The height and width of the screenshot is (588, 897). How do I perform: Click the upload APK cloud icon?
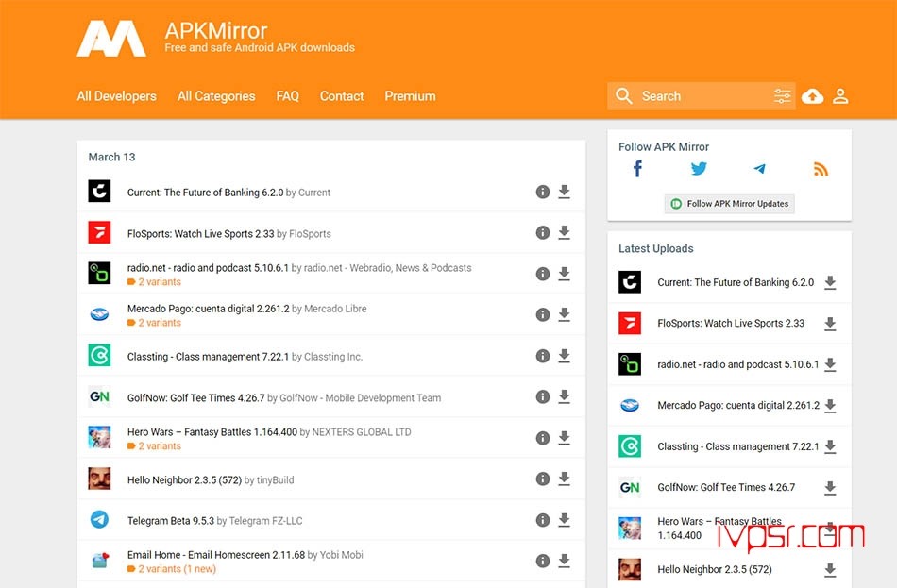point(812,96)
